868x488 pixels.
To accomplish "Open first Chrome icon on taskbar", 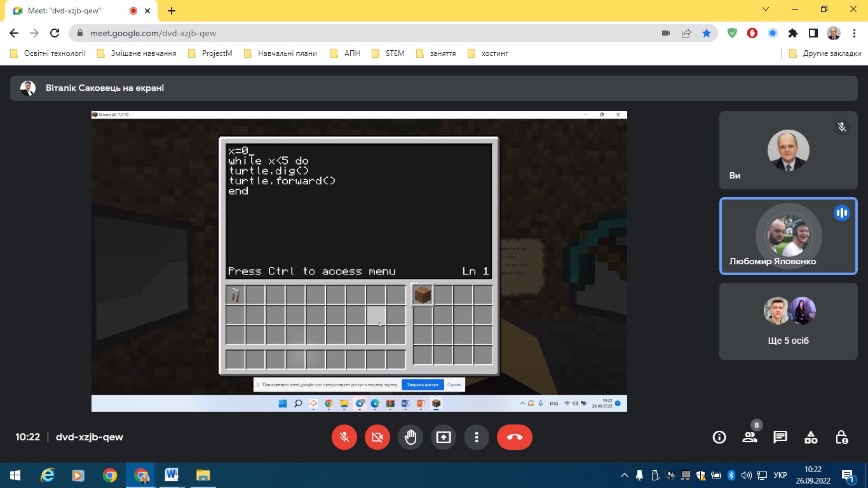I will tap(110, 475).
